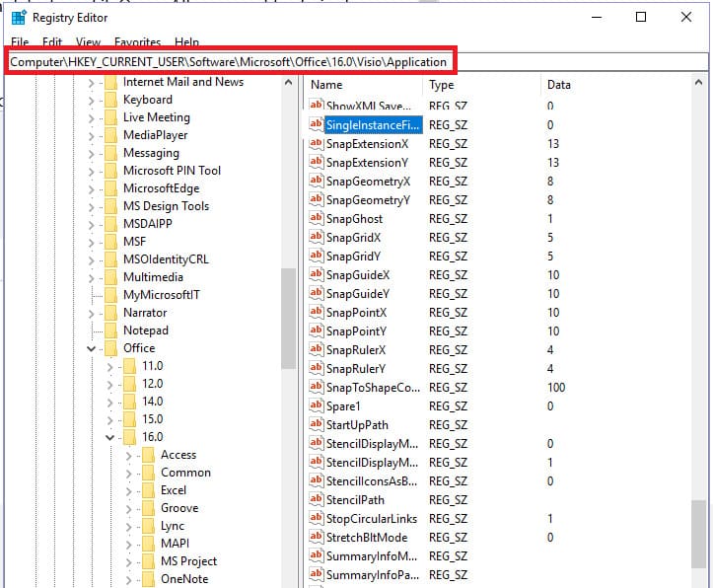
Task: Click the folder icon for OneNote key
Action: click(148, 578)
